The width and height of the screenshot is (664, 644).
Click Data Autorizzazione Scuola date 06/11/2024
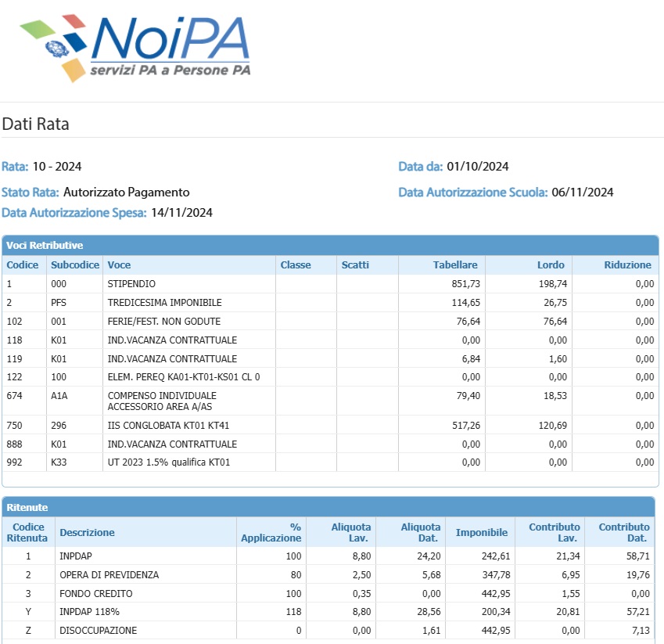pyautogui.click(x=582, y=192)
